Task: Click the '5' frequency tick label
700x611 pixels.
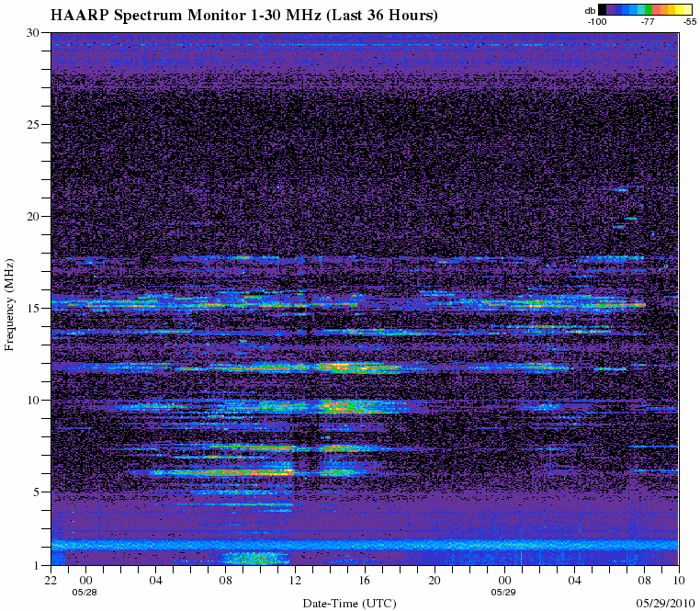Action: point(37,492)
